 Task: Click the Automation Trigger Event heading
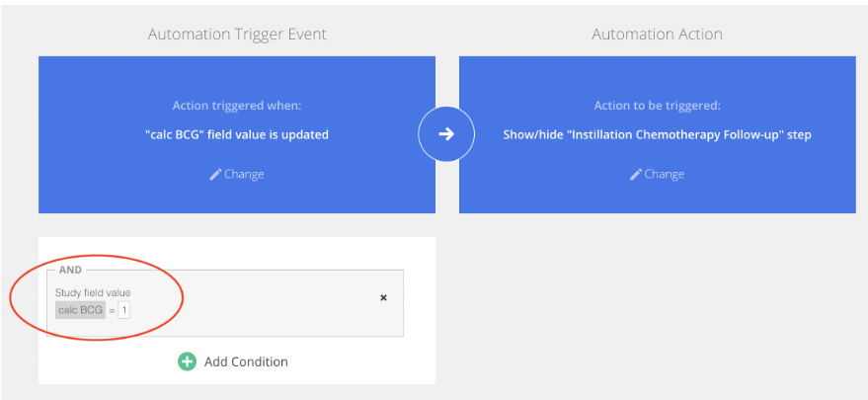237,35
